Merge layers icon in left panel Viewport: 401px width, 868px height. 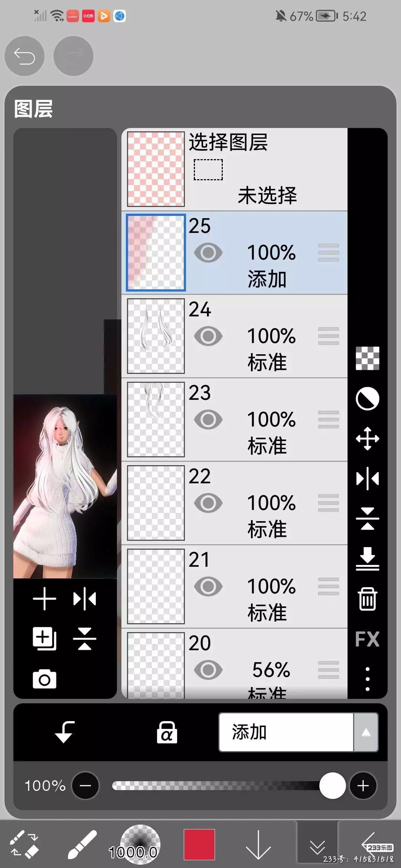85,639
